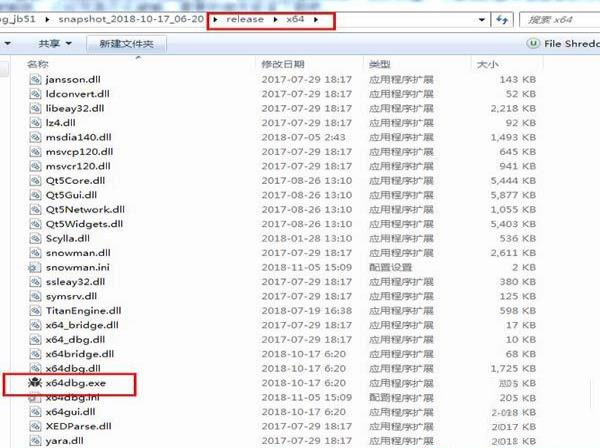Click the 5,877 KB size of Qt5Gui.dll
600x448 pixels.
pyautogui.click(x=513, y=195)
